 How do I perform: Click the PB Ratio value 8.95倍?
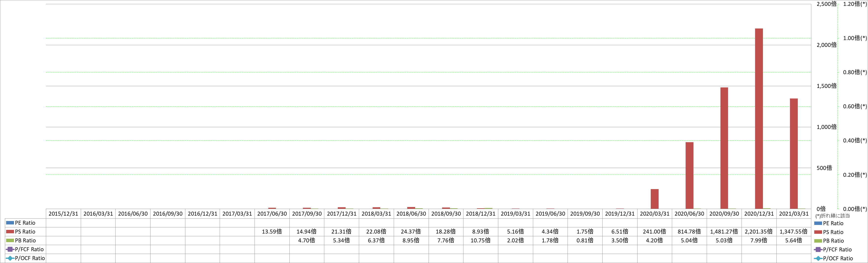411,240
